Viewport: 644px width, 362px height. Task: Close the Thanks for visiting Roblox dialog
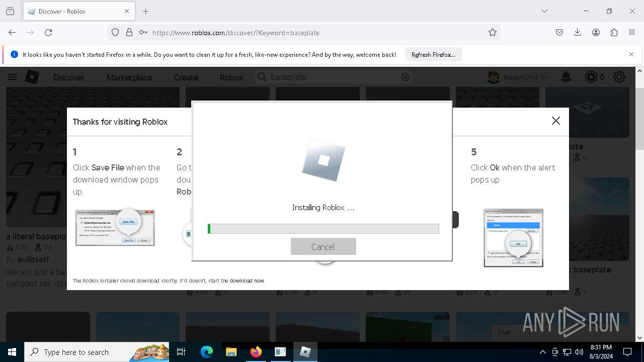click(555, 121)
